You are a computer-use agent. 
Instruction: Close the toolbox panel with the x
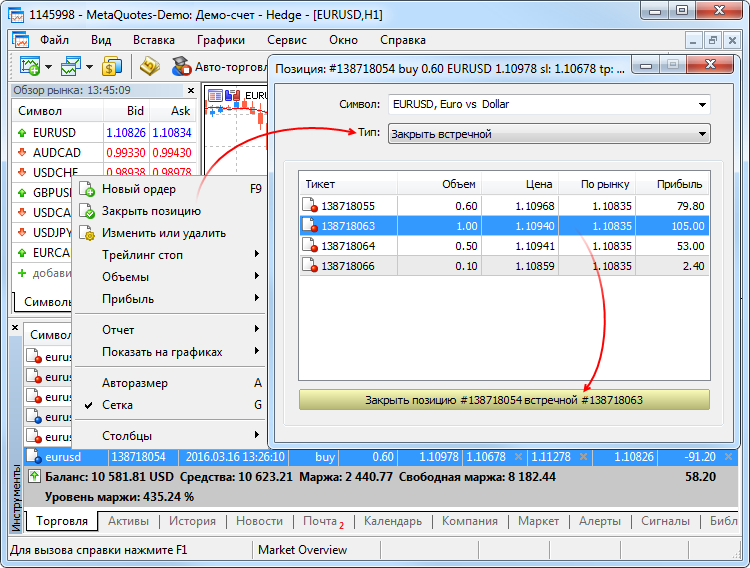15,328
